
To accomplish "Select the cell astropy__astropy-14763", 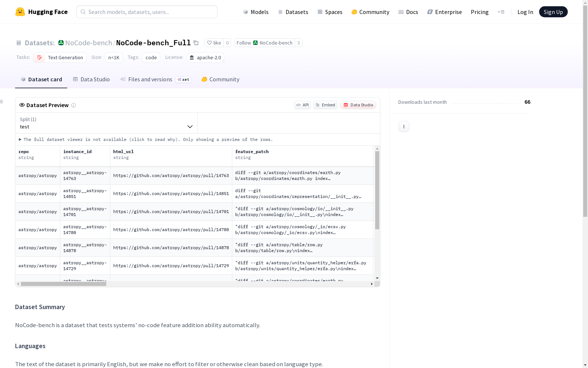I will 85,176.
